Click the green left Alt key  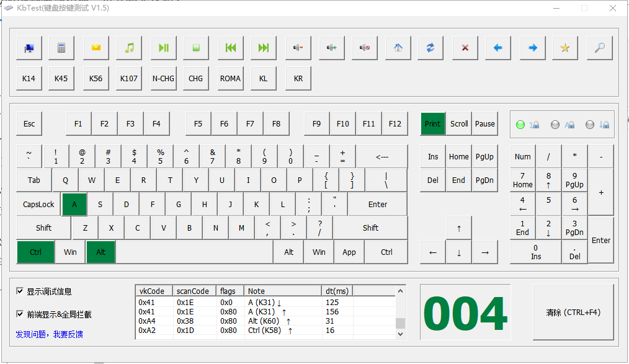100,252
